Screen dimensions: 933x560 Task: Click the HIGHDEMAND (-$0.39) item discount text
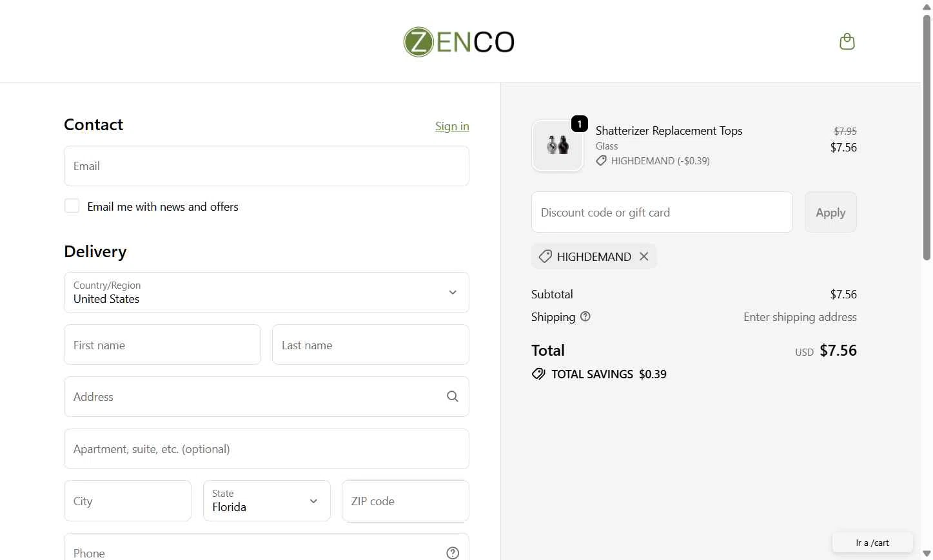660,161
